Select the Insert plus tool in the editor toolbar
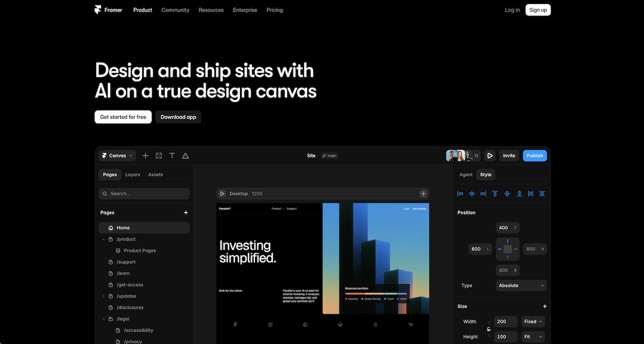This screenshot has height=344, width=644. 146,156
